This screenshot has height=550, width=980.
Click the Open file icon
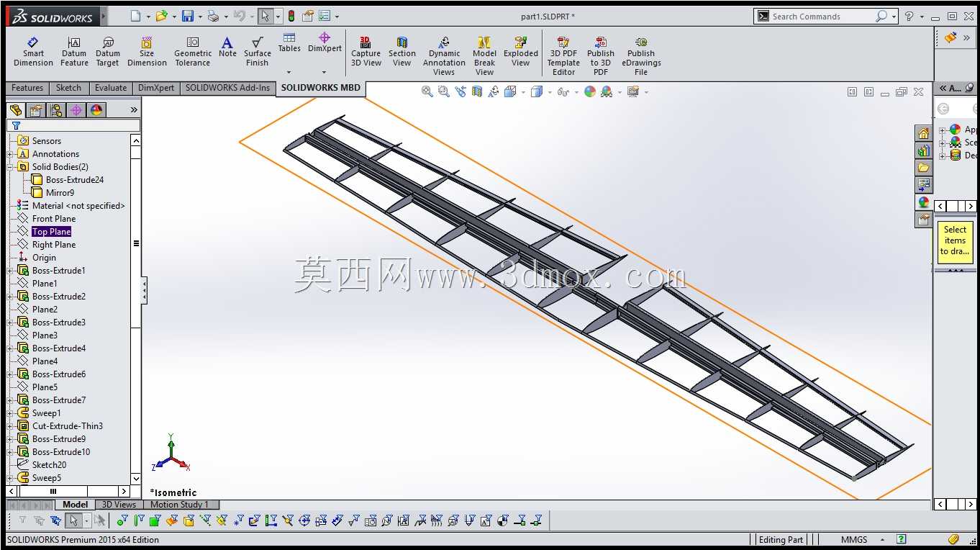pos(161,16)
